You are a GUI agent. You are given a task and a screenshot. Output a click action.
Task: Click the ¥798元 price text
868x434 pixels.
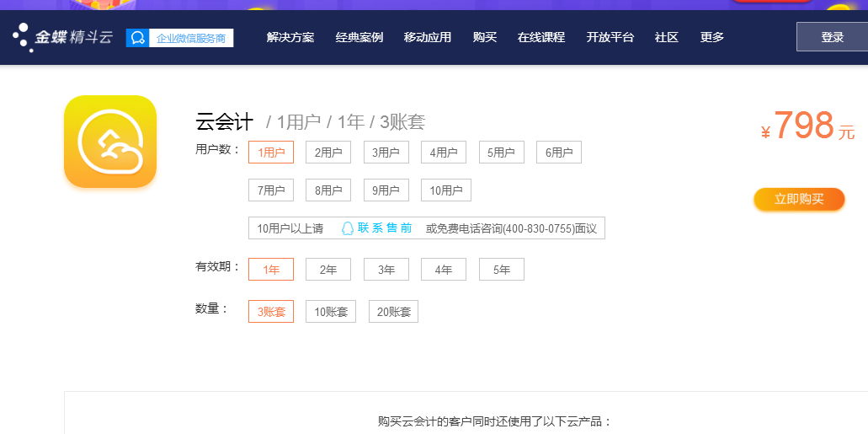pos(808,126)
